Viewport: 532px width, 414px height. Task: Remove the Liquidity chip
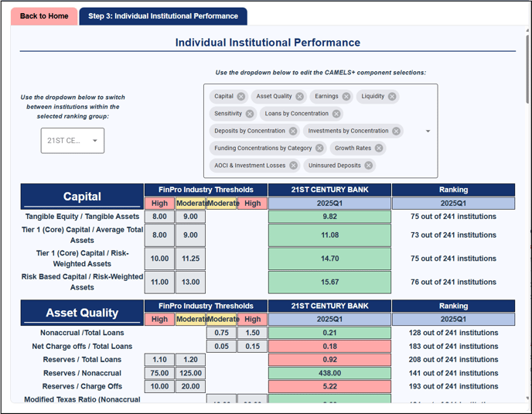click(392, 97)
